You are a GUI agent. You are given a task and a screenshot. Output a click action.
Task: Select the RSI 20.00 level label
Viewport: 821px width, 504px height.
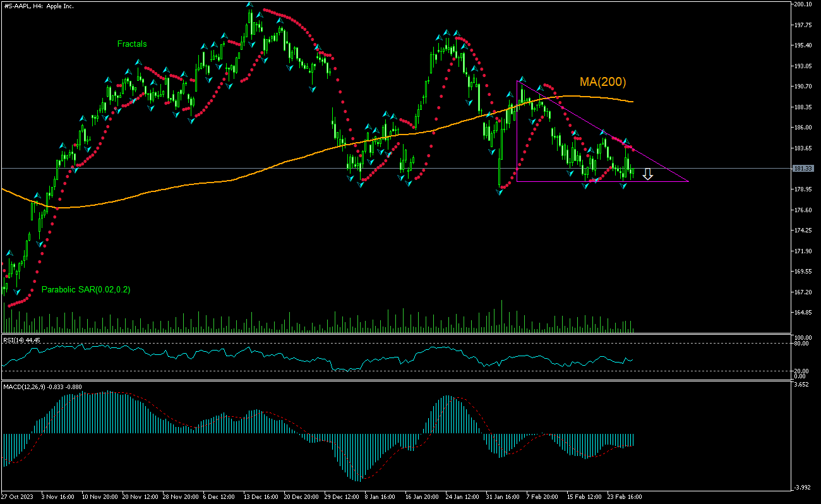click(x=800, y=371)
